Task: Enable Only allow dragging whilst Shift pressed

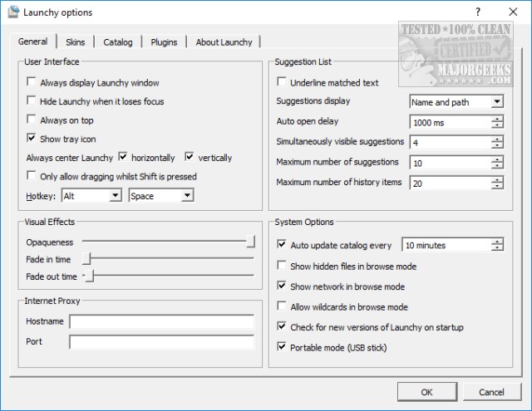Action: point(32,175)
